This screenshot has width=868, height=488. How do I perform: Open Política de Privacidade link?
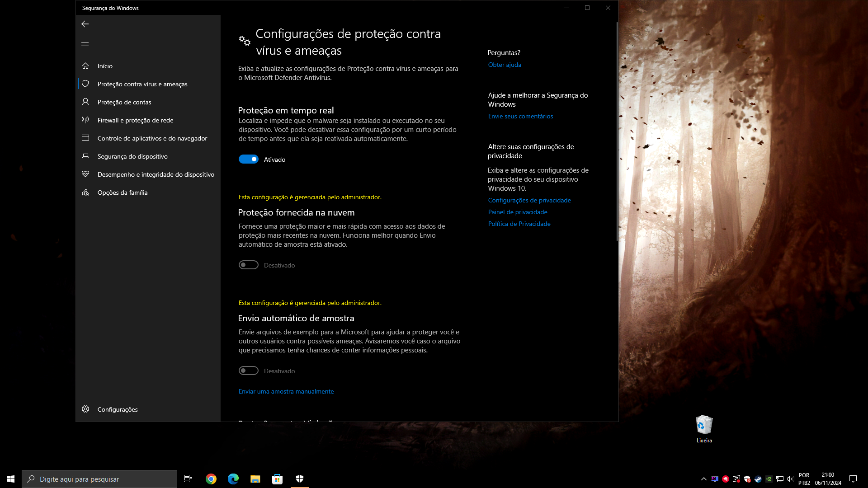[x=519, y=224]
